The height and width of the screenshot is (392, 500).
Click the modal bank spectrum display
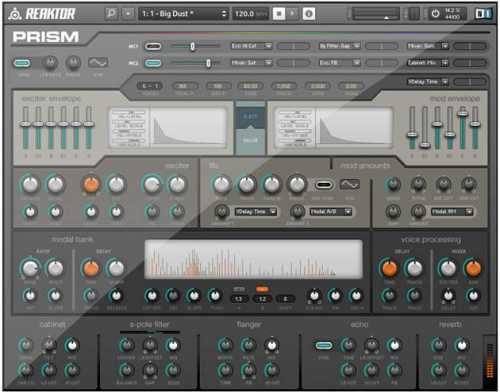click(254, 259)
